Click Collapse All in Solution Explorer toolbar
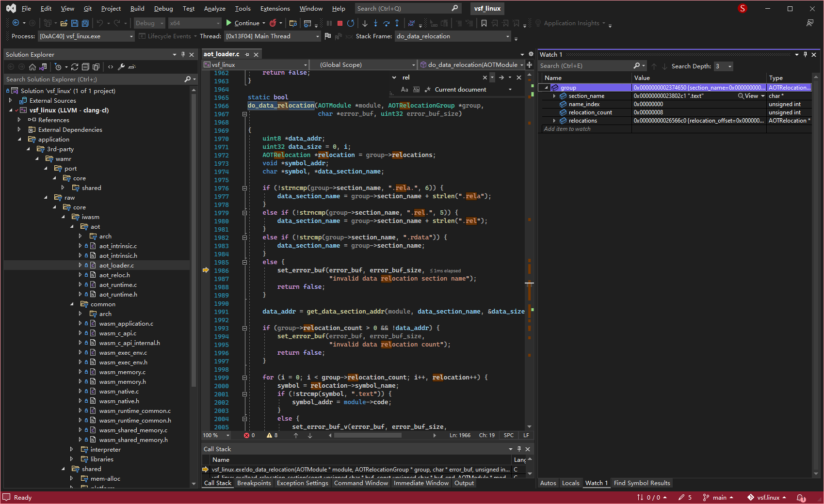824x504 pixels. pyautogui.click(x=85, y=67)
